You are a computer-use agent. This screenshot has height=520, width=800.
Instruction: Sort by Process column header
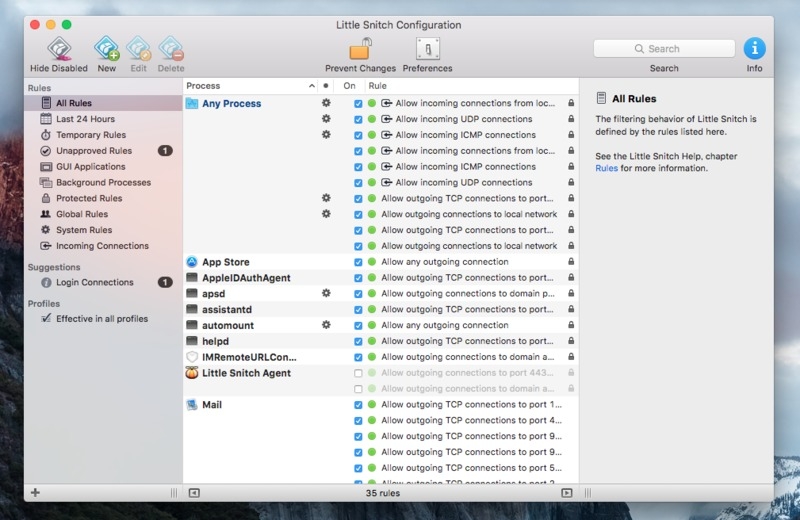pos(250,86)
